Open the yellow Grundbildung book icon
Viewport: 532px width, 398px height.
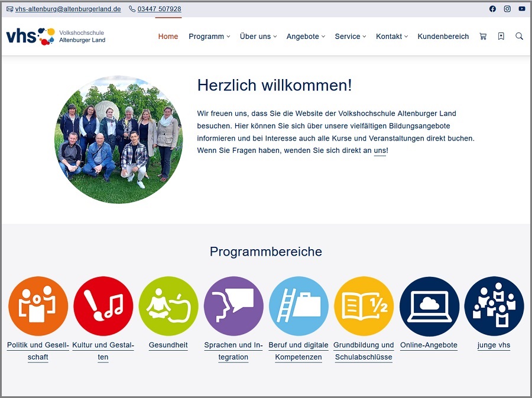[x=364, y=306]
